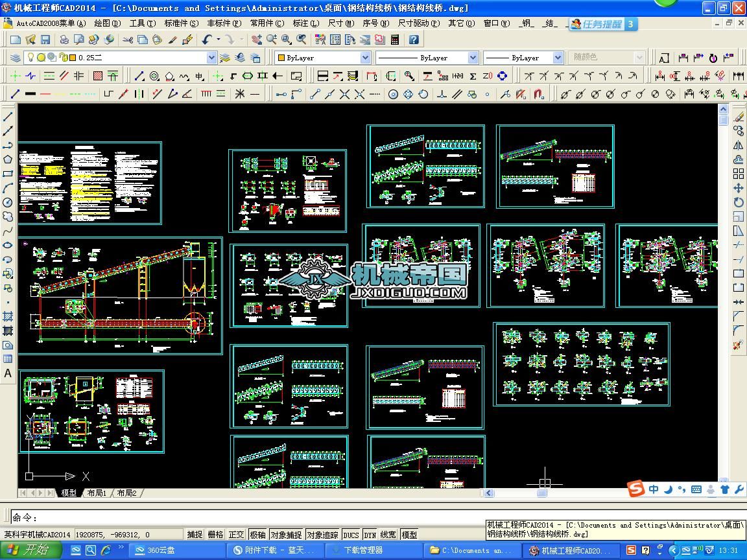Open the undo history dropdown arrow

[x=218, y=40]
